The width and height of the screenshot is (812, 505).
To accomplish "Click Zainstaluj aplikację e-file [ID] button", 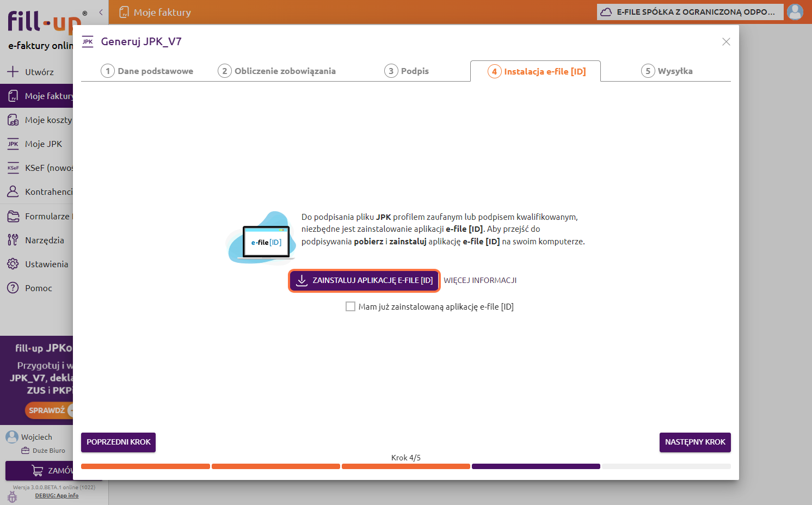I will [364, 280].
